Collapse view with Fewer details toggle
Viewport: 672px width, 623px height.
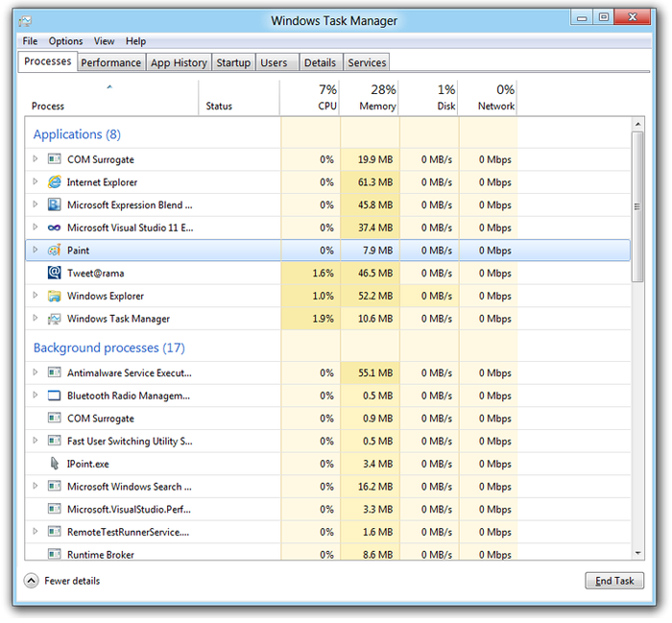click(x=32, y=581)
